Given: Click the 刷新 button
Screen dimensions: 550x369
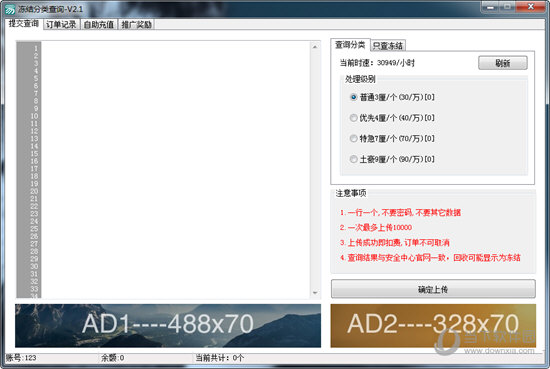Looking at the screenshot, I should tap(503, 63).
